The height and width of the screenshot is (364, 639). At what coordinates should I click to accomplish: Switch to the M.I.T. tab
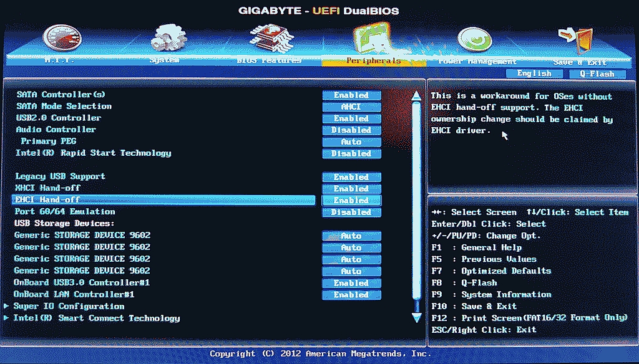tap(59, 60)
